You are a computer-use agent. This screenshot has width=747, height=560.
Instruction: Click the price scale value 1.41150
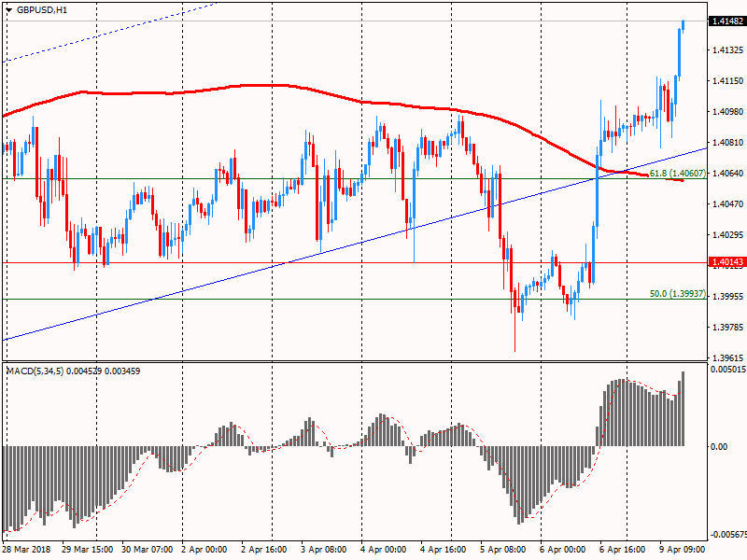(x=727, y=81)
